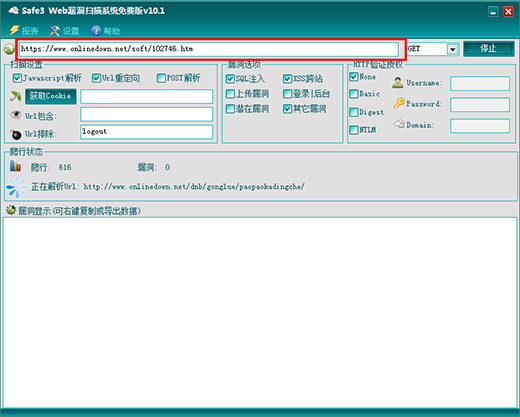Click the Url包含 input field
The image size is (520, 417).
pyautogui.click(x=146, y=114)
